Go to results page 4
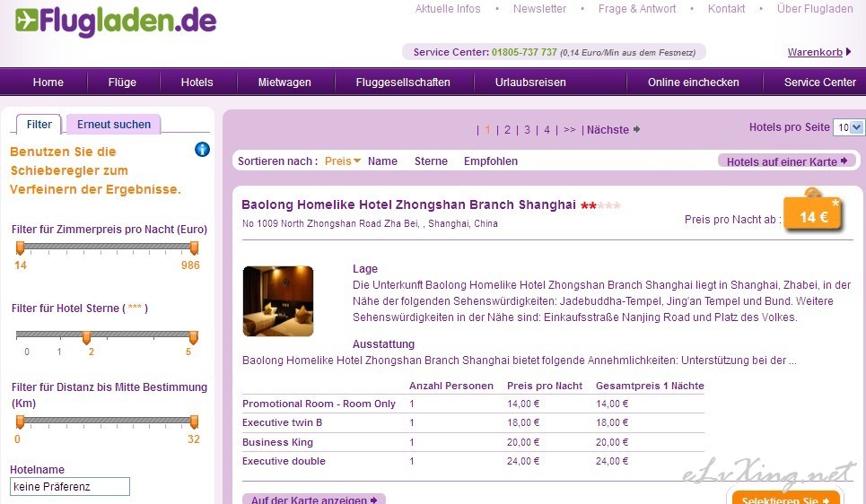This screenshot has height=504, width=866. point(547,130)
